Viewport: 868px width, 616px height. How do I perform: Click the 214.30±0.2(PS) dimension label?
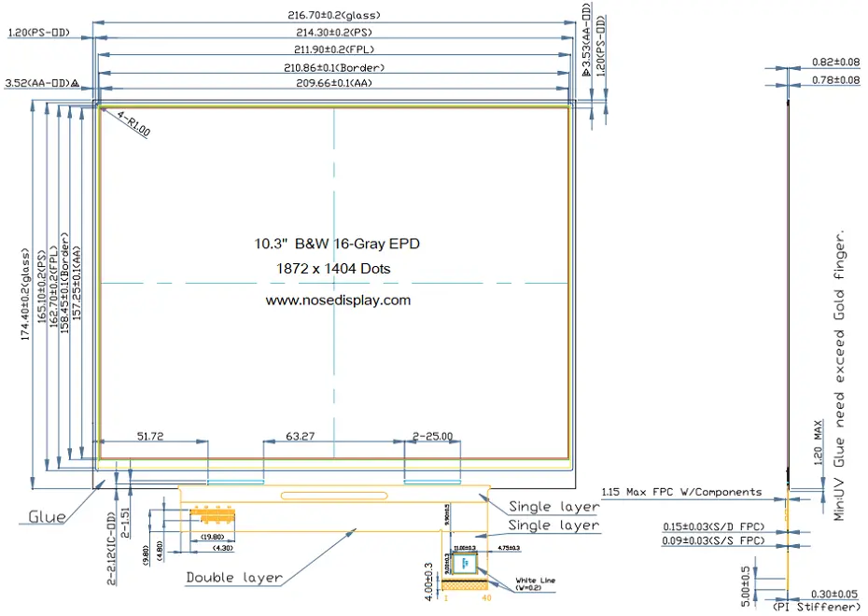tap(334, 32)
